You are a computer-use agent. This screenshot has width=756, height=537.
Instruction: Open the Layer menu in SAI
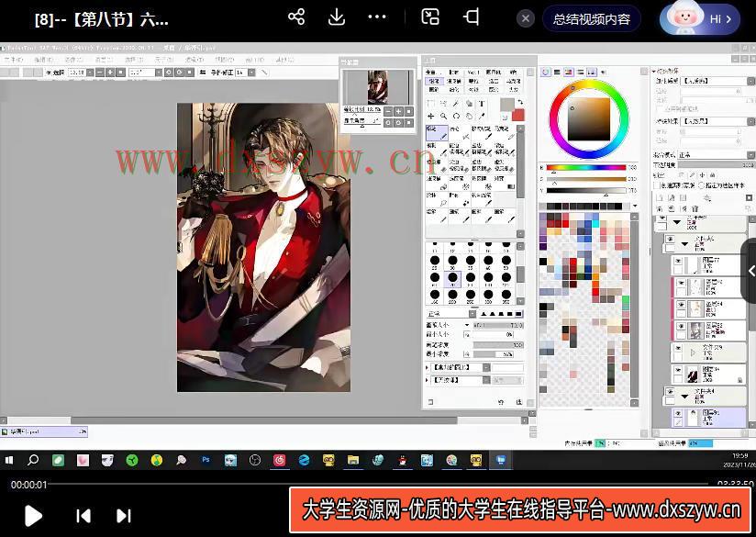104,60
